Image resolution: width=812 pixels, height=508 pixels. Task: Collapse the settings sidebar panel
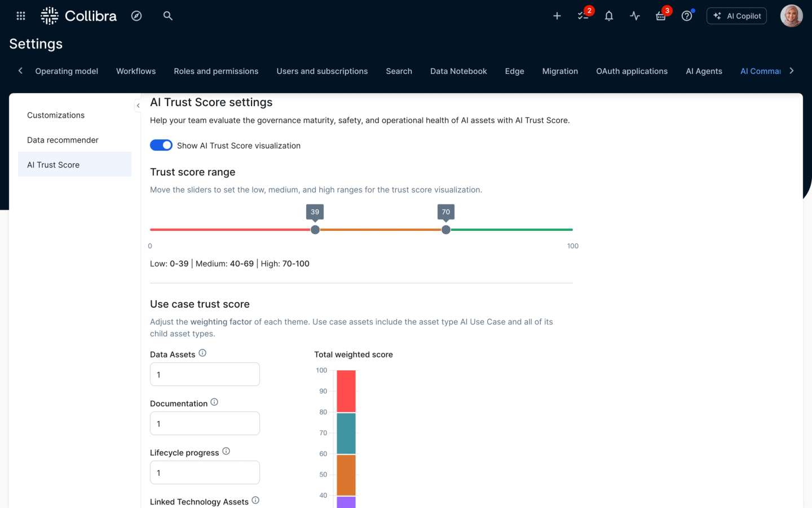point(138,106)
